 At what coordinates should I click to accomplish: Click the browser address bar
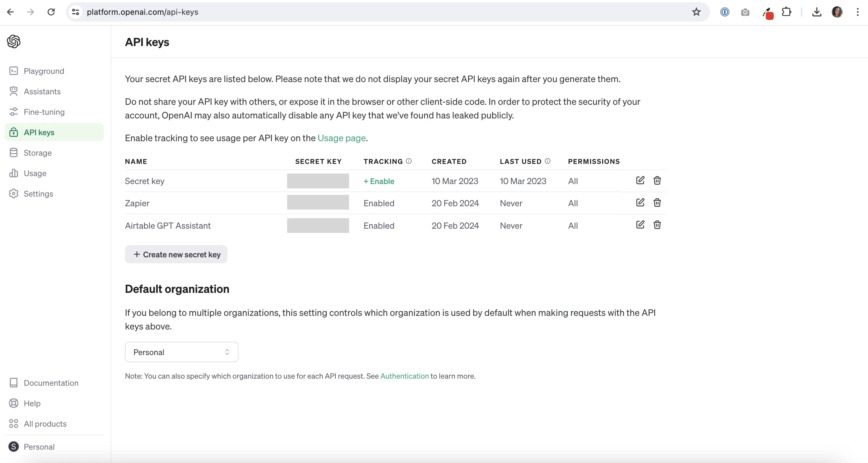(142, 12)
